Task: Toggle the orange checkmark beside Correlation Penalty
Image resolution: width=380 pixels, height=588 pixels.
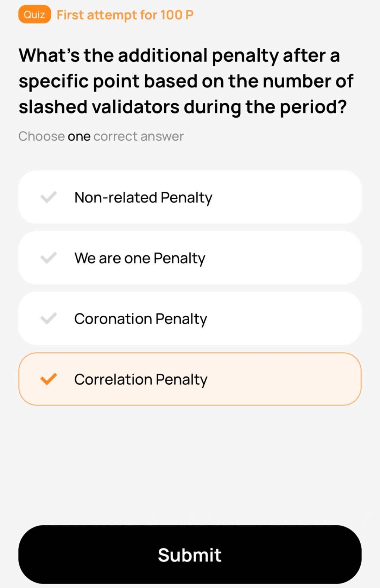Action: [49, 379]
